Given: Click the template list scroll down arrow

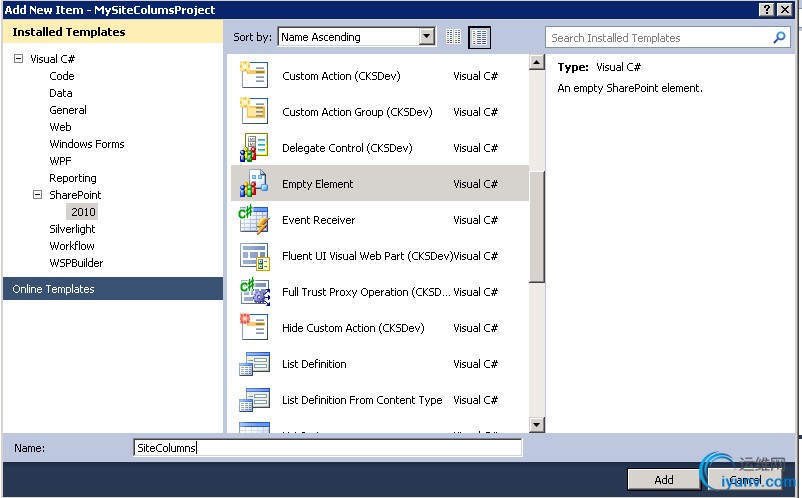Looking at the screenshot, I should click(537, 424).
